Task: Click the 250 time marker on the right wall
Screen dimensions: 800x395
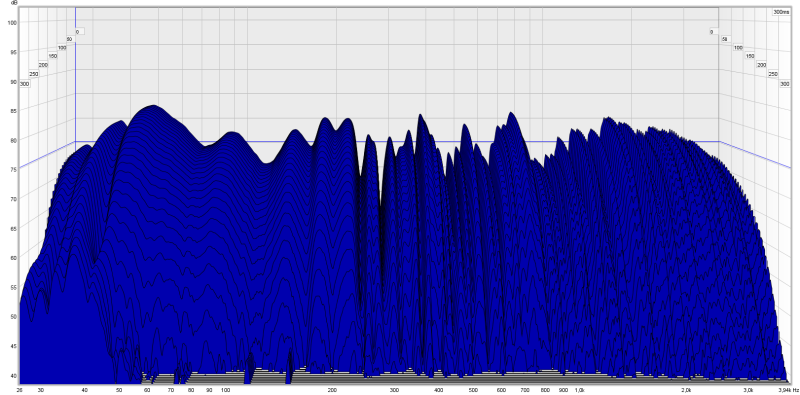Action: (773, 74)
